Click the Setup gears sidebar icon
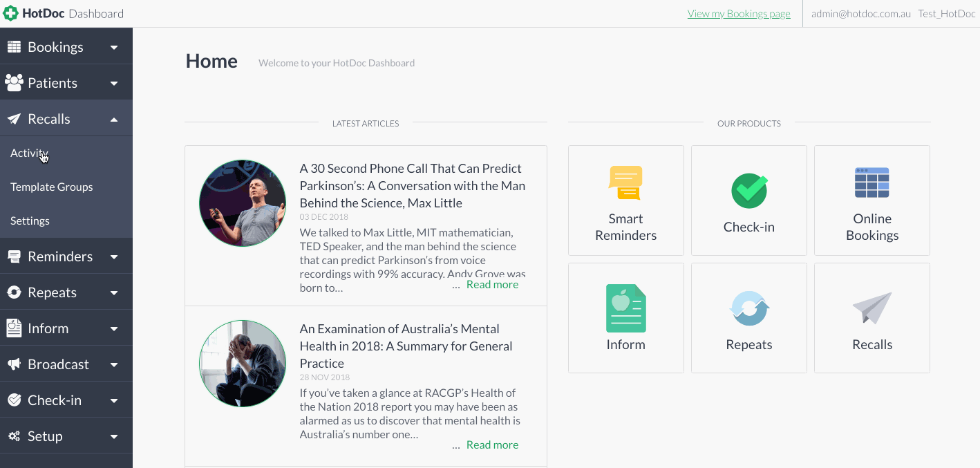 point(14,436)
